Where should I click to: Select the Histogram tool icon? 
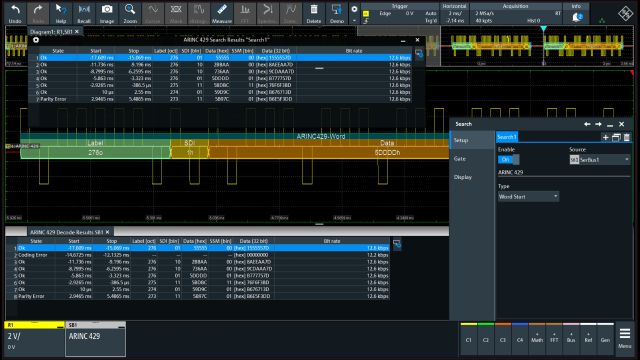(x=199, y=13)
